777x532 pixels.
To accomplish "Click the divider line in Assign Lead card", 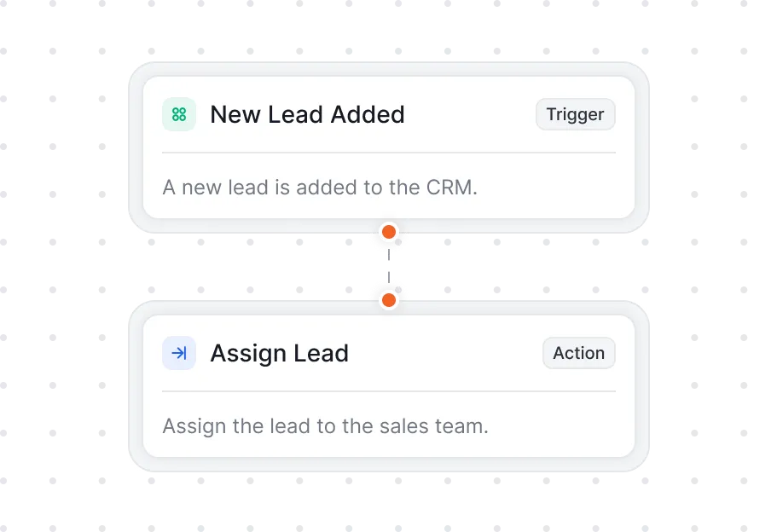I will (x=389, y=391).
